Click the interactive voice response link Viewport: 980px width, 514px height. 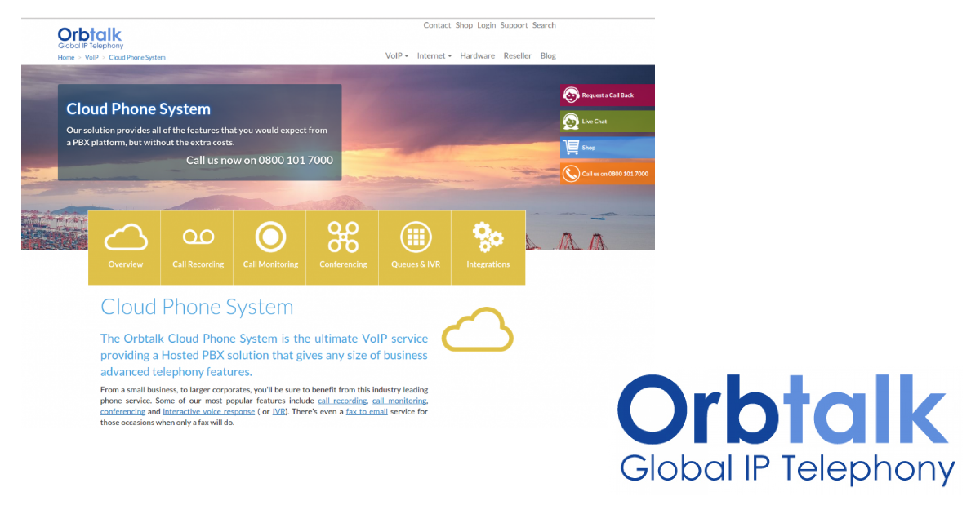coord(208,411)
